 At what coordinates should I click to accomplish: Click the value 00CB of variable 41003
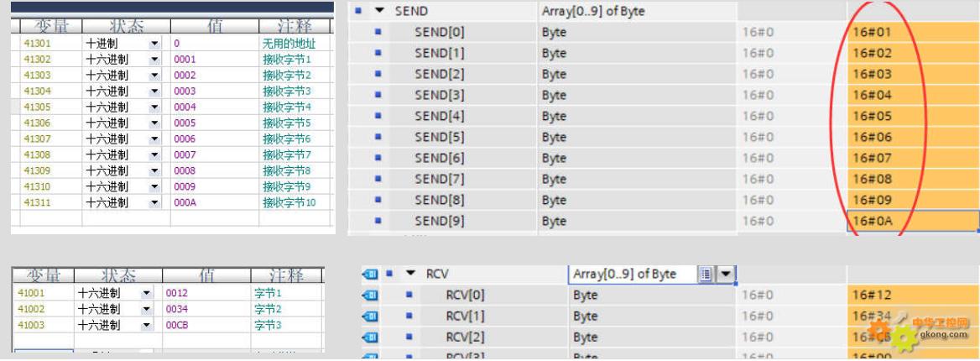pyautogui.click(x=177, y=326)
